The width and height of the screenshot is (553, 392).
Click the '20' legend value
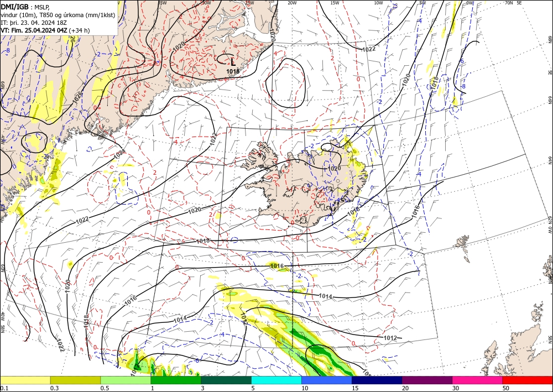[405, 388]
